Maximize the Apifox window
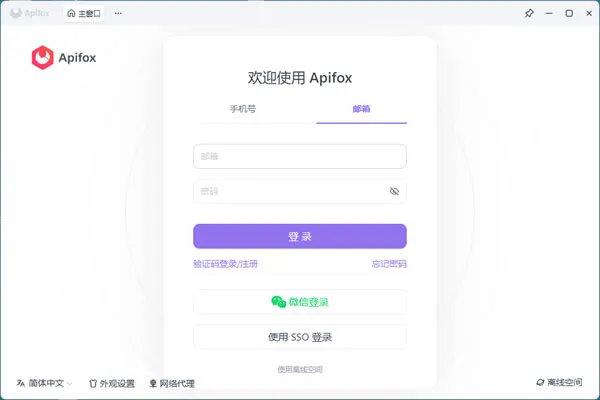 click(569, 13)
